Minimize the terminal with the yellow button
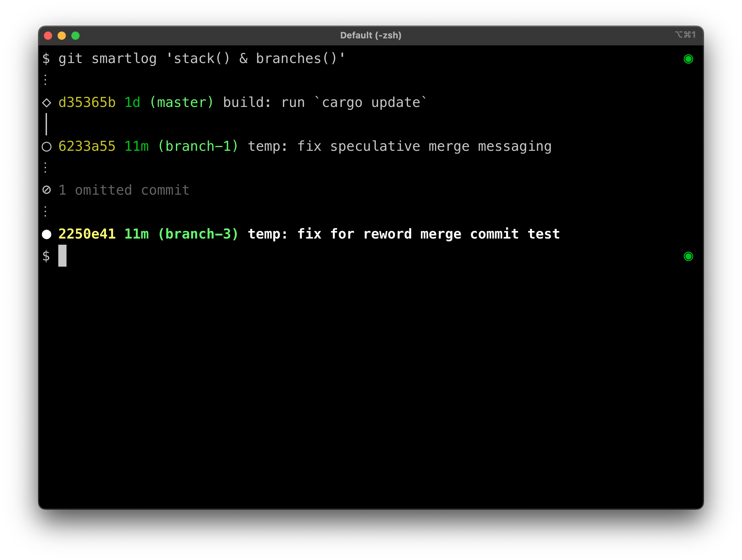The image size is (742, 560). coord(62,36)
